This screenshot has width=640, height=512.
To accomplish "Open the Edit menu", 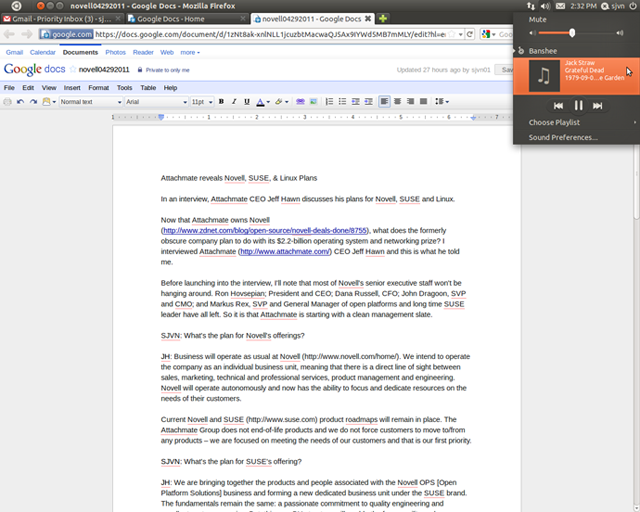I will (28, 88).
